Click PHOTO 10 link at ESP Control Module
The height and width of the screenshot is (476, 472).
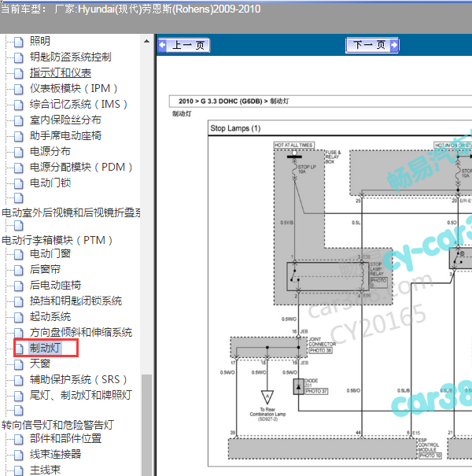coord(430,456)
